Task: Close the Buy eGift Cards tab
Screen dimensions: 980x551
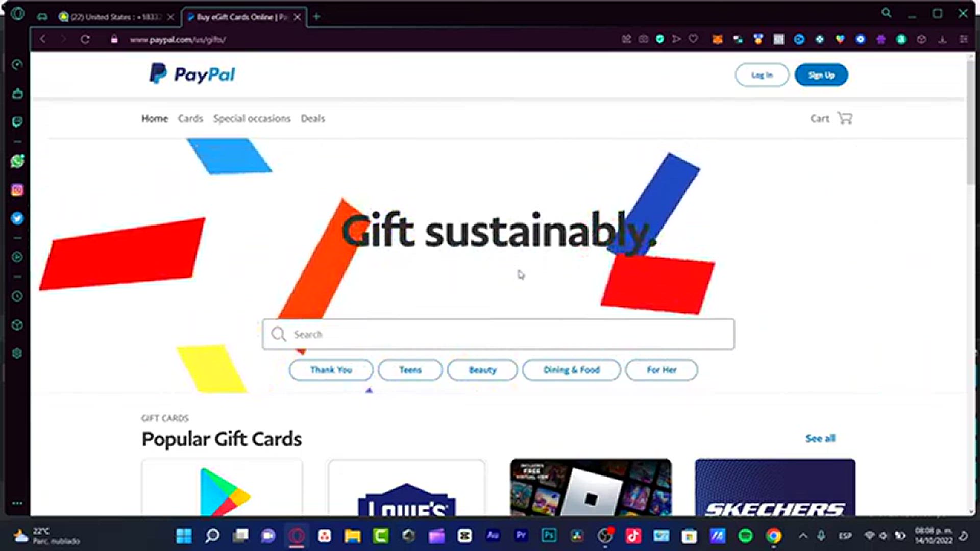Action: click(297, 17)
